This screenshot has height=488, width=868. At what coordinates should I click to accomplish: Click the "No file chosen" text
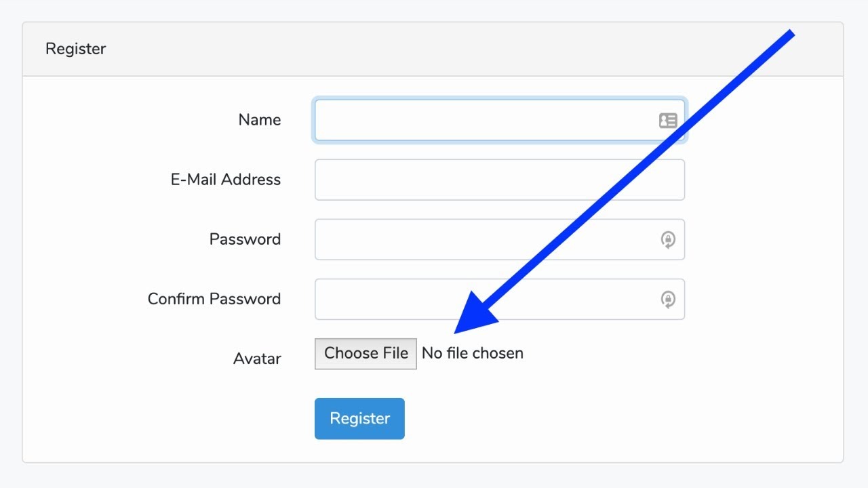point(473,354)
